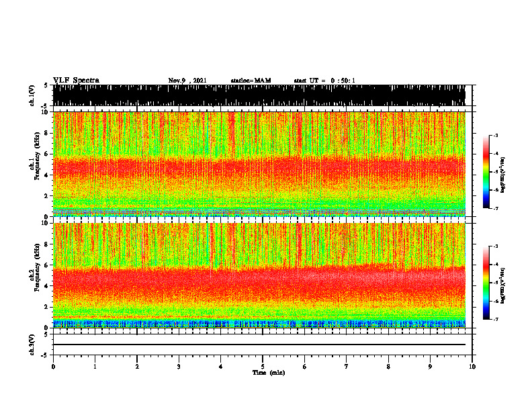Click the 'station=MAM' label
The image size is (532, 411).
(x=251, y=81)
